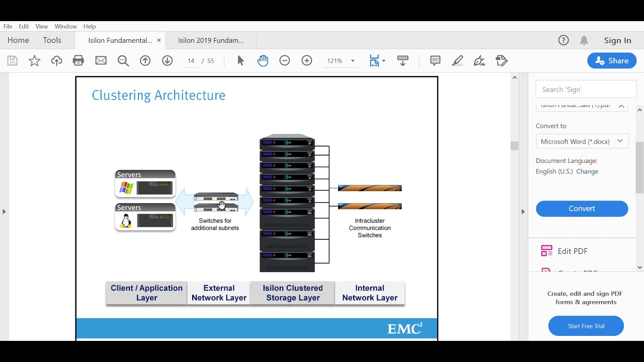Click Client / Application Layer label
Image resolution: width=644 pixels, height=362 pixels.
(146, 293)
